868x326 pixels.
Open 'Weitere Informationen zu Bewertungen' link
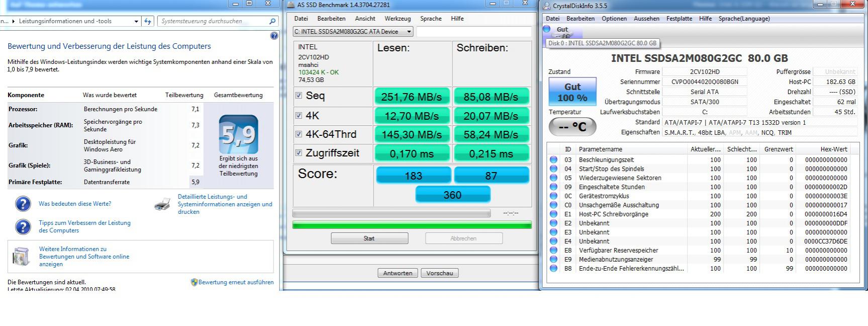pos(84,257)
